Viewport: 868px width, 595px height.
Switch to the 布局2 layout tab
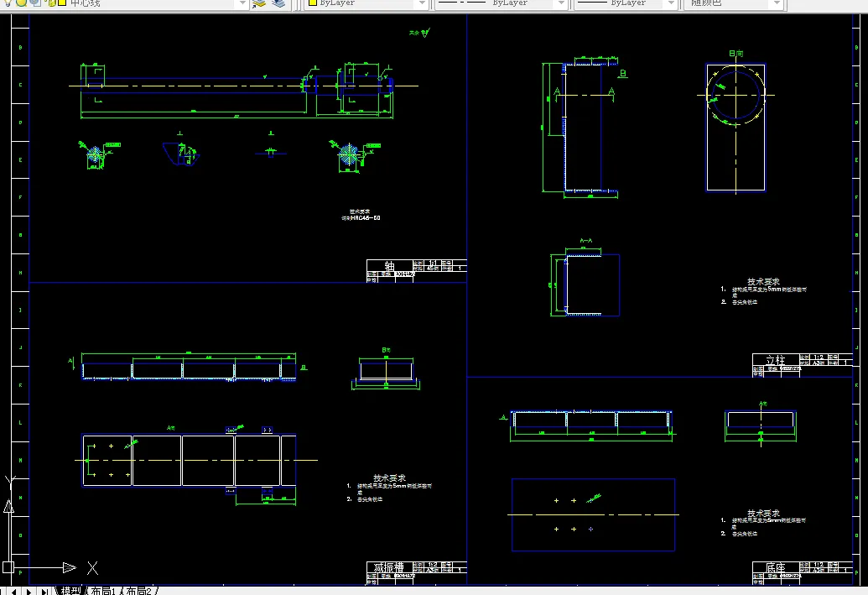pos(139,591)
